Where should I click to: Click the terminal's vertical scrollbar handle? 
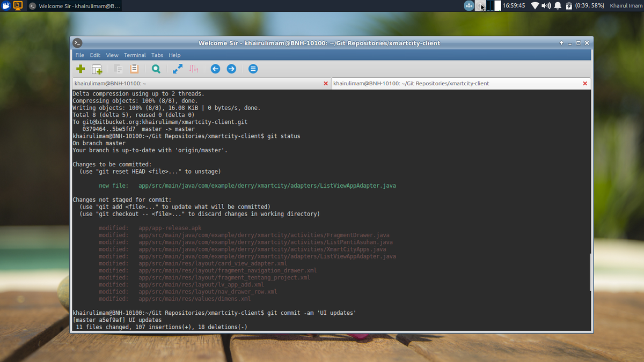point(591,272)
